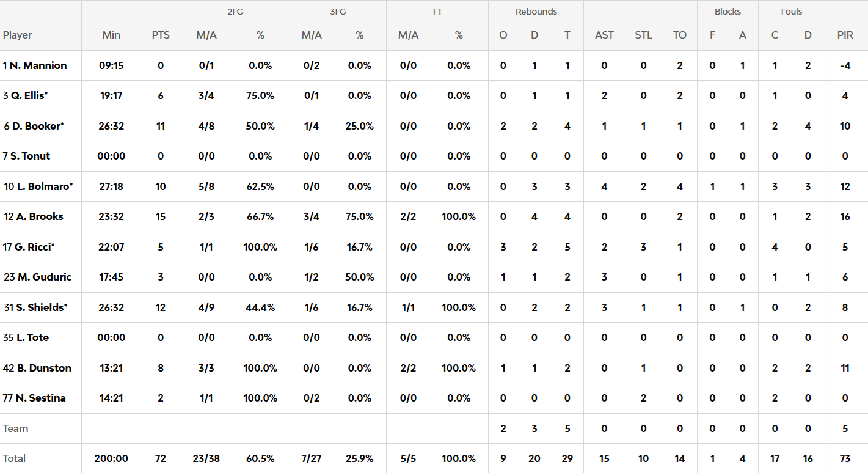Viewport: 868px width, 473px height.
Task: Select the Total row label
Action: 15,458
